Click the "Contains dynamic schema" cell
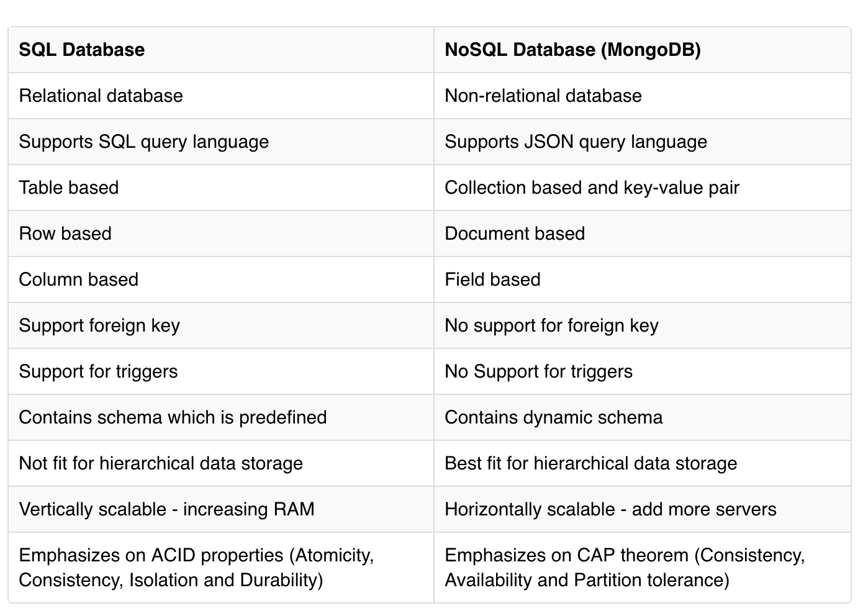868x616 pixels. (553, 417)
